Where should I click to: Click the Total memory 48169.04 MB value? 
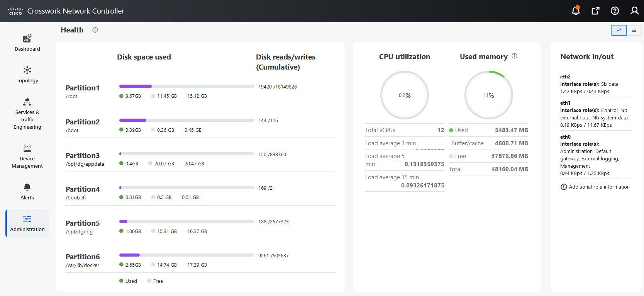(x=510, y=169)
